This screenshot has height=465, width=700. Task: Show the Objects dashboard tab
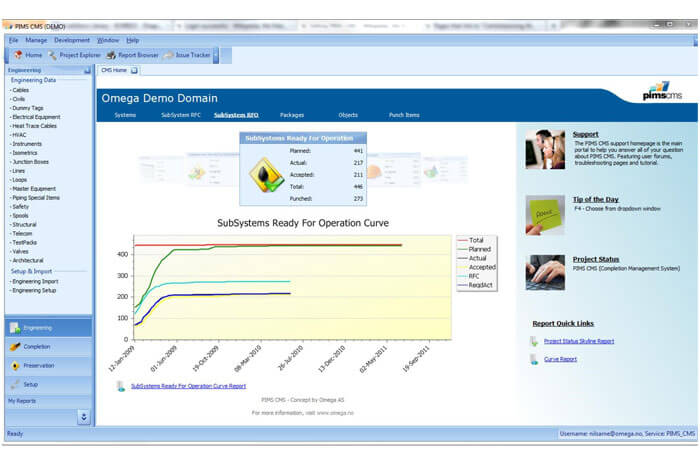pos(348,115)
